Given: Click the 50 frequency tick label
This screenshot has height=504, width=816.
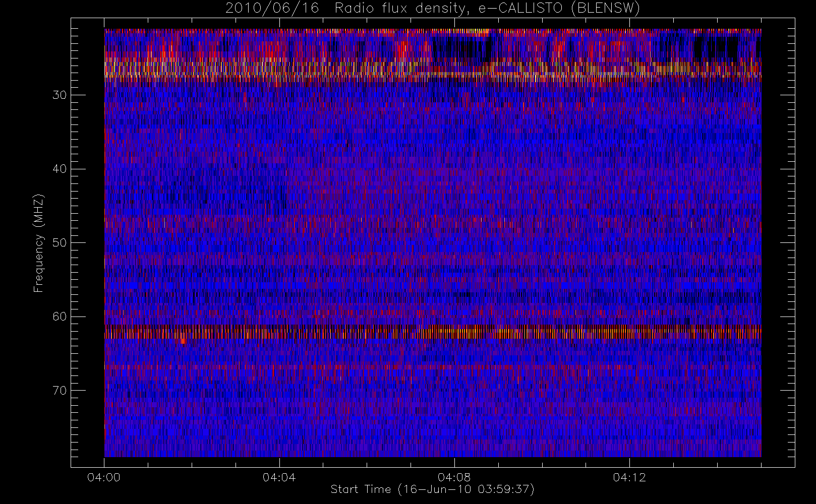Looking at the screenshot, I should (x=60, y=243).
